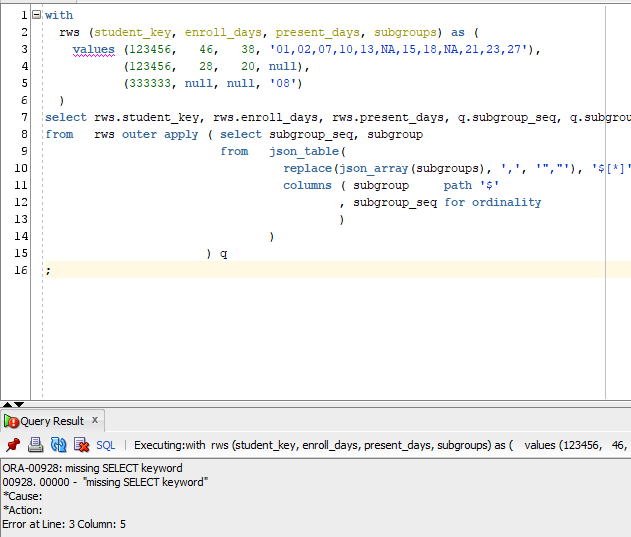Click the pin icon in Query Result toolbar
Viewport: 631px width, 537px height.
(13, 445)
